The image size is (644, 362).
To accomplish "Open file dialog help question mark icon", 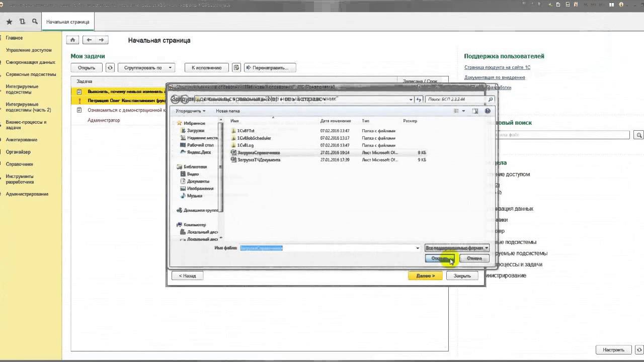I will pyautogui.click(x=488, y=111).
